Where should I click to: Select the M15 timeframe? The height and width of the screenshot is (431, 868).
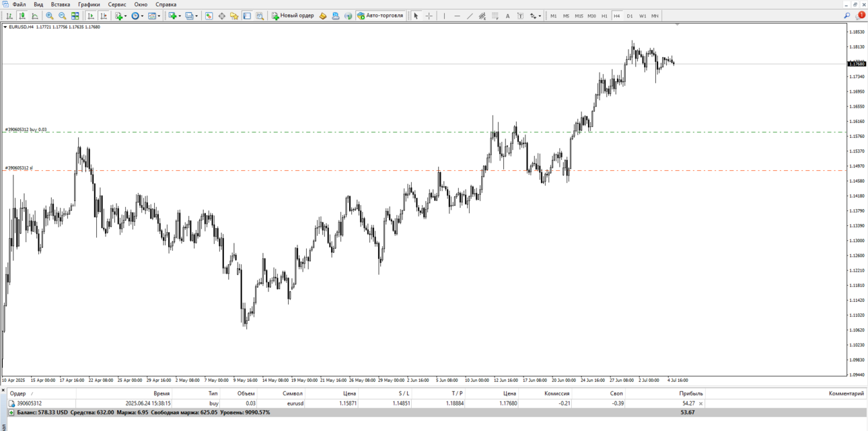579,15
